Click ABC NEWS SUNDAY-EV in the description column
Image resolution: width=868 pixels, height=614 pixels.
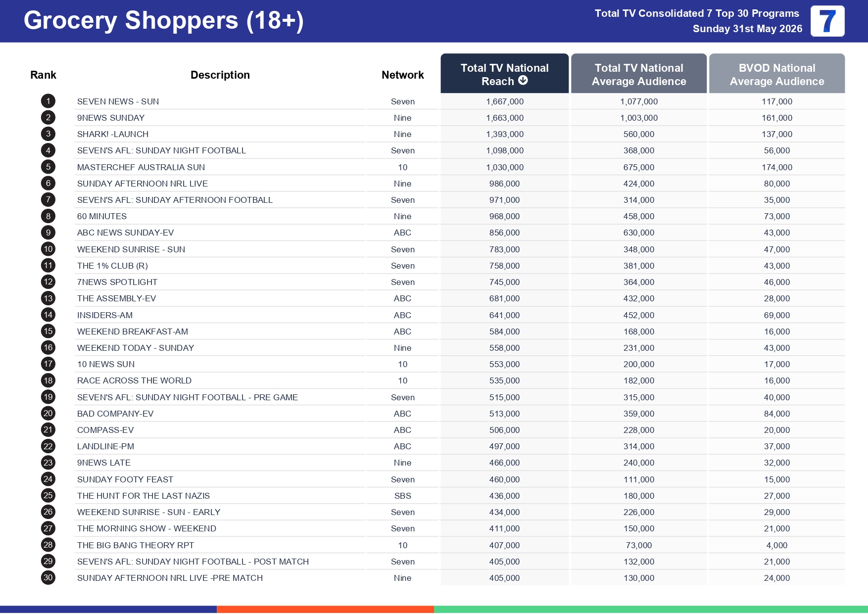[126, 233]
